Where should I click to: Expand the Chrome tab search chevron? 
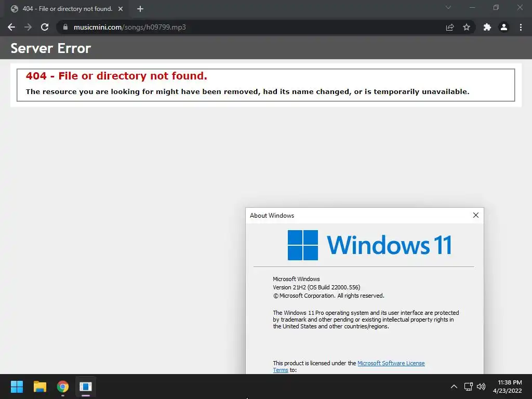[x=448, y=7]
